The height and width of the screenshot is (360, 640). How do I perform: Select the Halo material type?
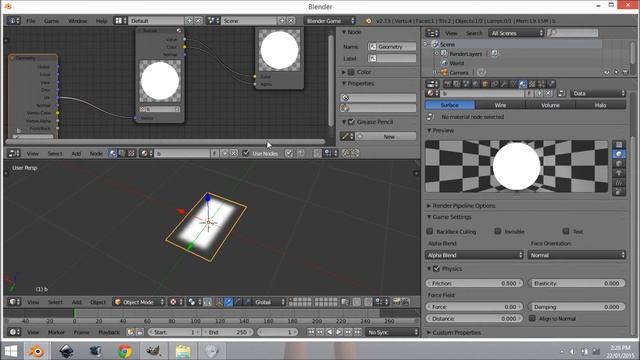click(x=600, y=105)
